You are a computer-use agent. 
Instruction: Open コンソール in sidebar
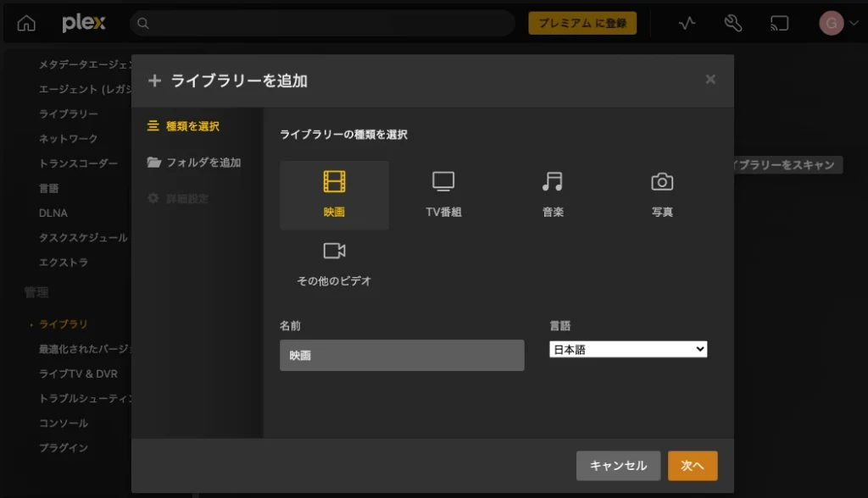tap(63, 423)
